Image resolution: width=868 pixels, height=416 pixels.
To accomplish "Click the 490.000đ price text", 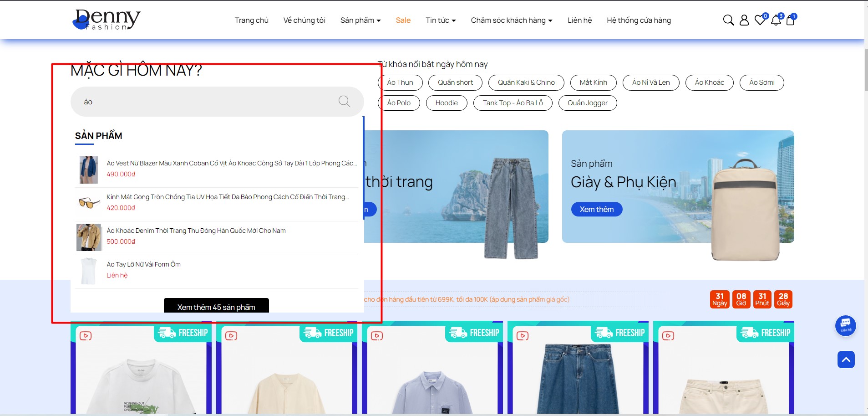I will click(x=121, y=174).
